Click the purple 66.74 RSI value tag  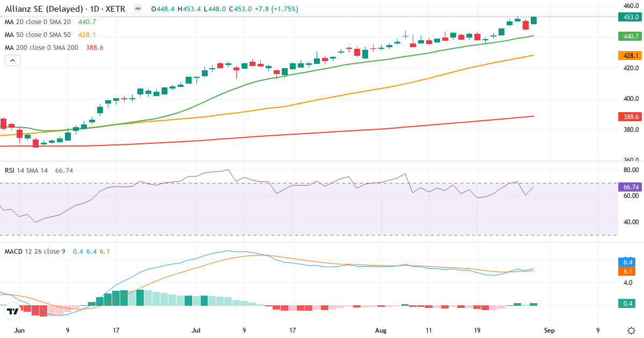point(631,187)
